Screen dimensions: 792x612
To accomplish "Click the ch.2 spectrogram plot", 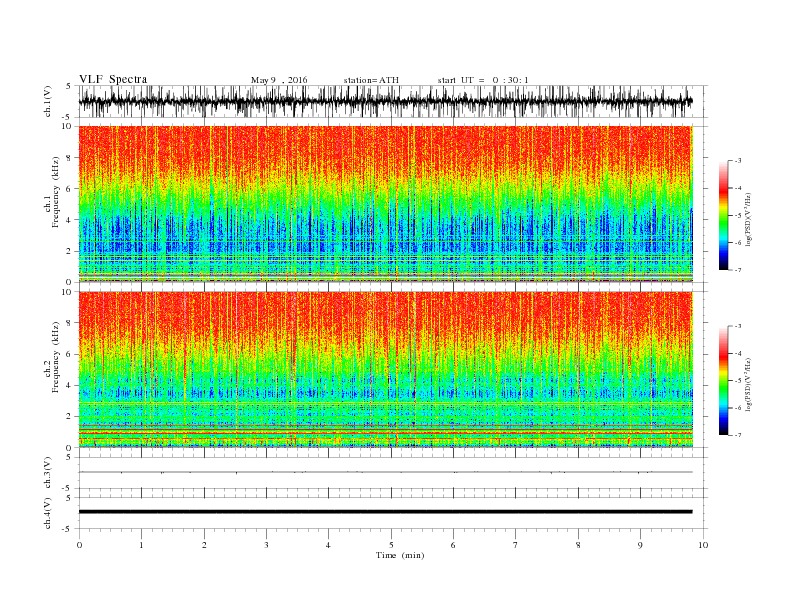I will pos(386,369).
